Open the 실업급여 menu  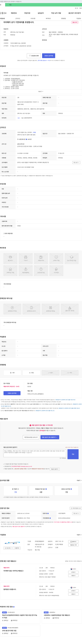click(x=41, y=13)
